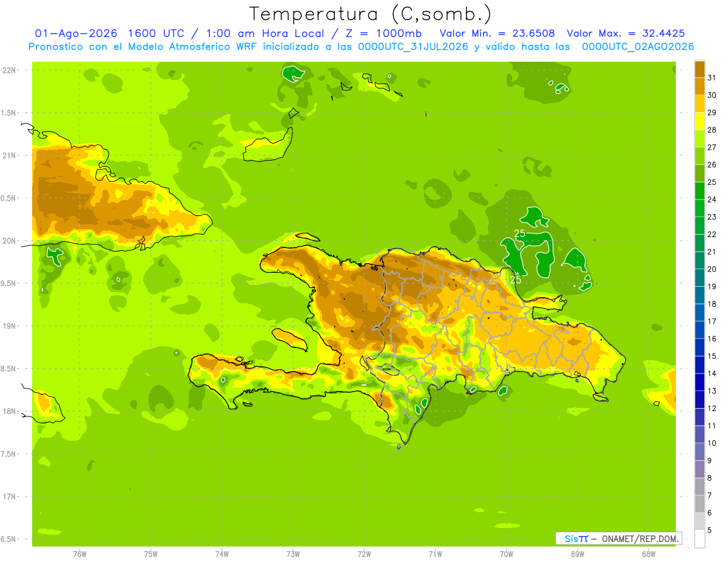The height and width of the screenshot is (562, 728).
Task: Click the legend value '5'
Action: (x=710, y=530)
